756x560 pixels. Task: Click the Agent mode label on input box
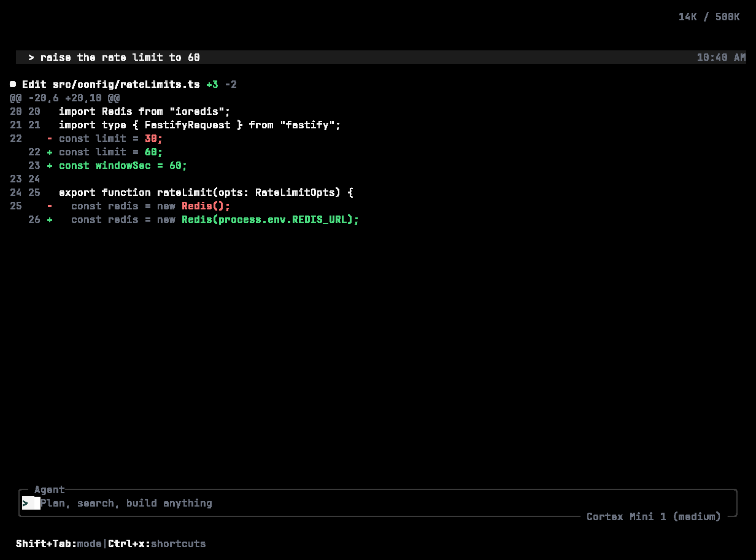tap(50, 489)
